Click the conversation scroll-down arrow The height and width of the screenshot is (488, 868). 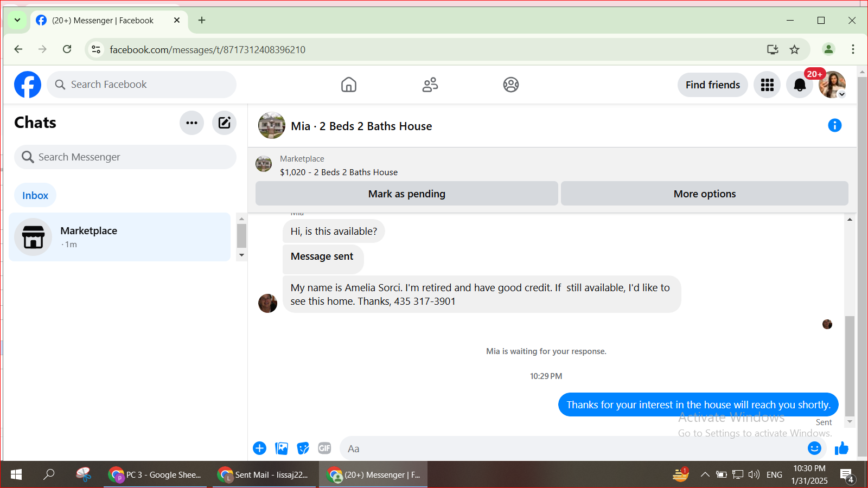click(x=850, y=421)
